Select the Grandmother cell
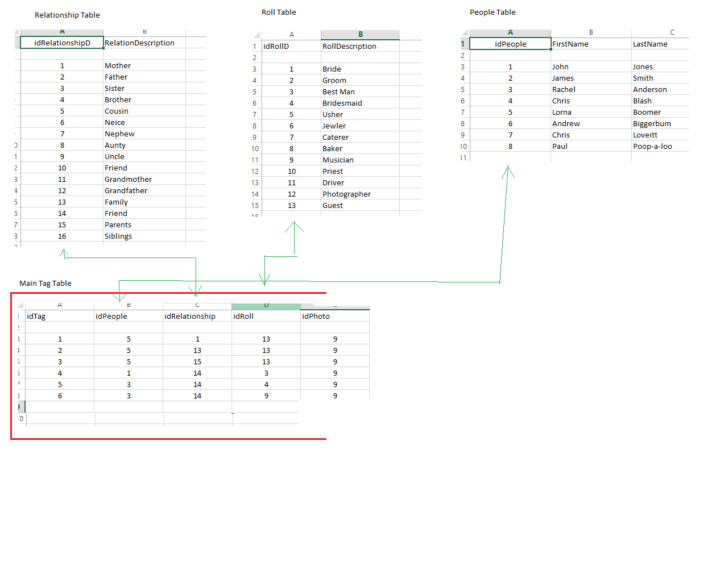Screen dimensions: 728x582 point(144,179)
